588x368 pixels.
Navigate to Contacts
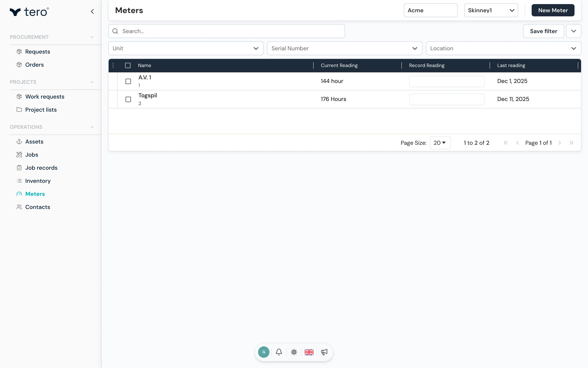tap(38, 207)
